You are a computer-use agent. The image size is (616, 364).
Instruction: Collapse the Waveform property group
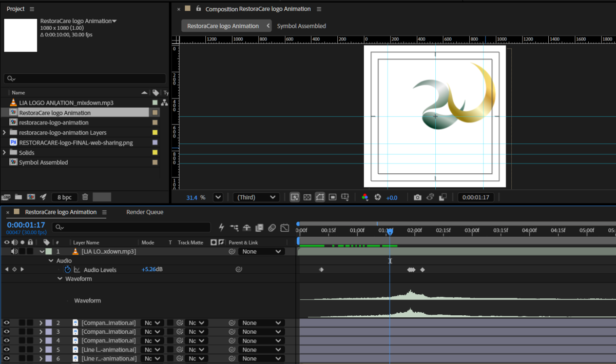coord(60,278)
